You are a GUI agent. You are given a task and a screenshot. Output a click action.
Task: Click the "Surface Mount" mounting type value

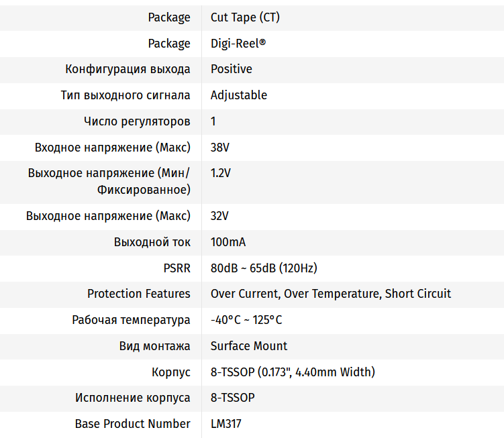(x=249, y=346)
